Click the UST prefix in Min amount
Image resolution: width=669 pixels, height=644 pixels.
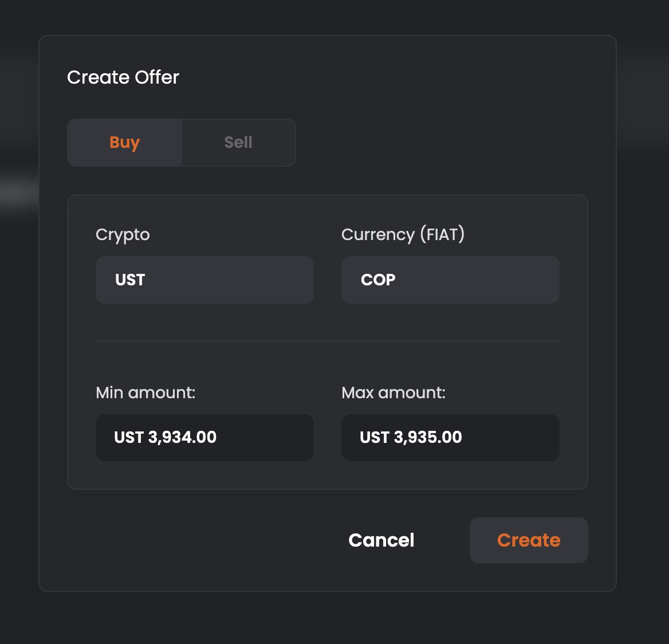(129, 438)
